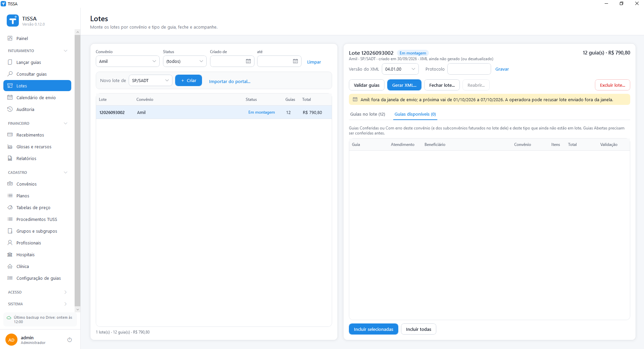Click the Auditoria history icon

(x=10, y=109)
